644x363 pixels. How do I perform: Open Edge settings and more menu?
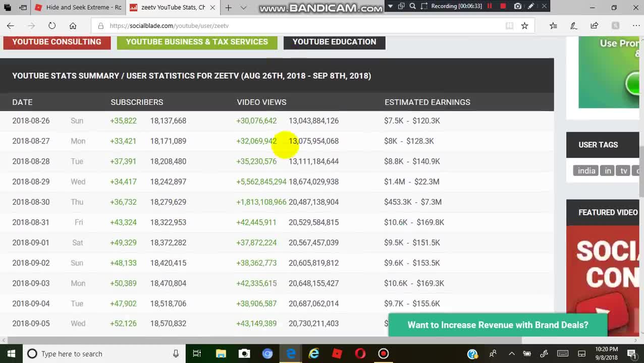tap(636, 26)
